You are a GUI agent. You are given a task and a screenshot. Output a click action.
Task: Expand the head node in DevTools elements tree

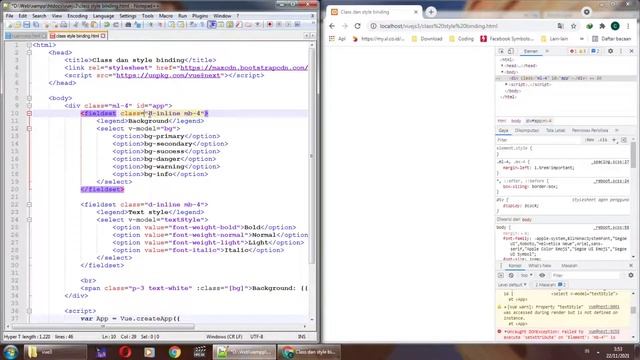(503, 66)
